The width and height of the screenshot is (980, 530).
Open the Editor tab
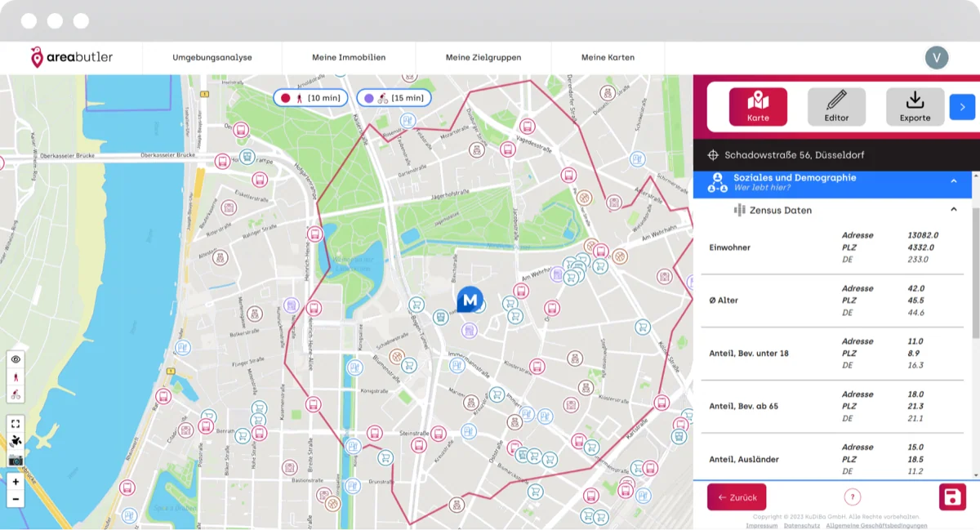(x=836, y=107)
